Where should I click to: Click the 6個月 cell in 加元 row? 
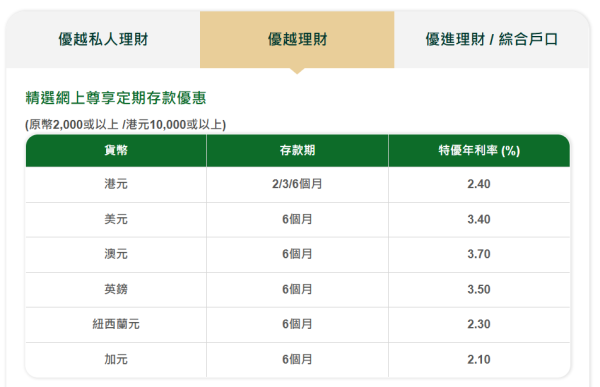point(297,359)
